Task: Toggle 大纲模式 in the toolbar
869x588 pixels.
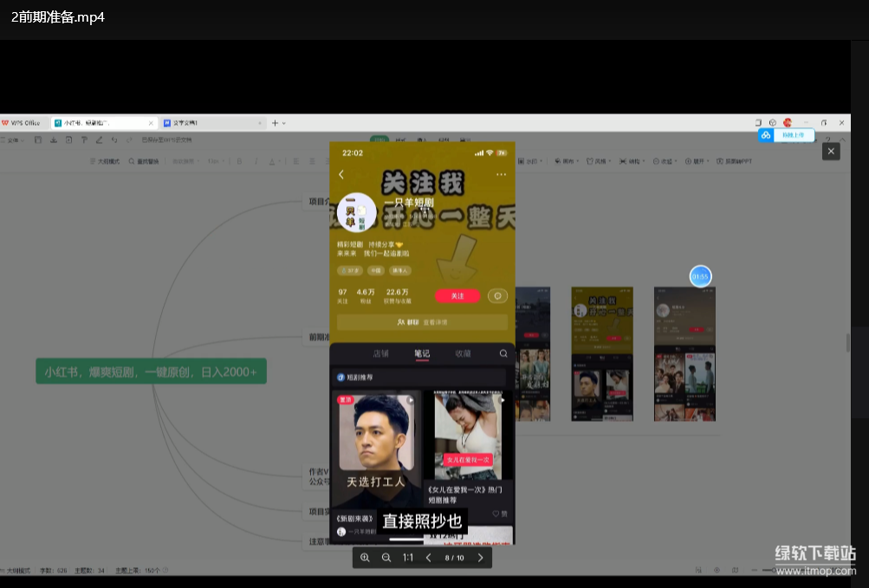Action: pos(105,161)
